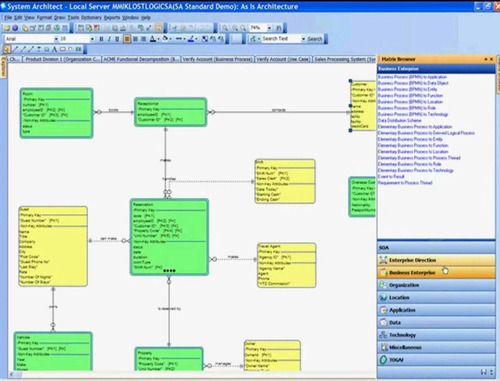Click the line style icon
Image resolution: width=500 pixels, height=381 pixels.
pyautogui.click(x=178, y=39)
